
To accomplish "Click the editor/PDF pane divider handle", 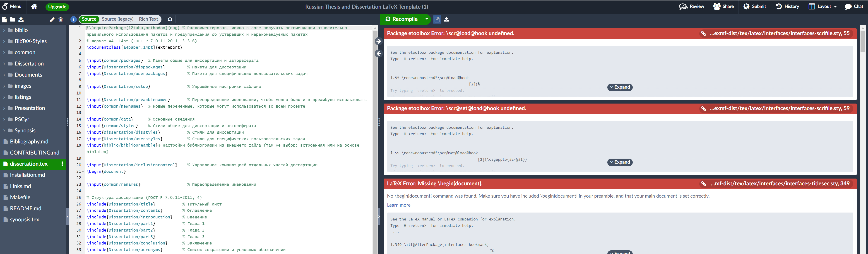I will pos(379,122).
